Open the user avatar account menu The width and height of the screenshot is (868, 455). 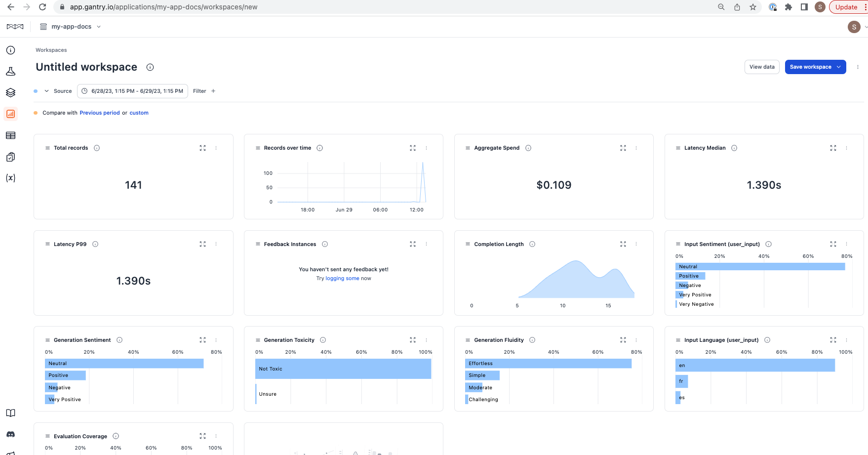854,27
